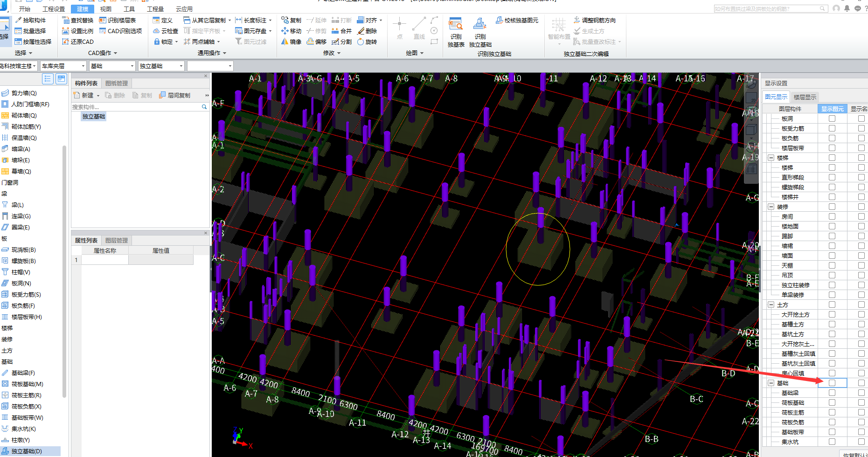
Task: Open CAD识别选项 options
Action: (x=120, y=31)
